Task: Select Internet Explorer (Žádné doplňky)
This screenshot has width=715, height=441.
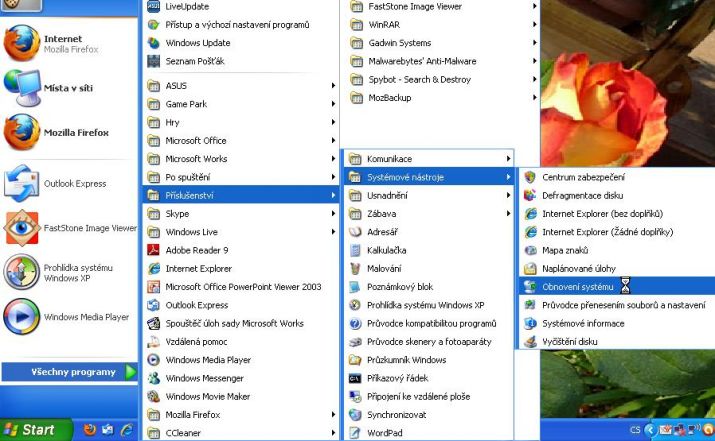Action: click(x=617, y=232)
